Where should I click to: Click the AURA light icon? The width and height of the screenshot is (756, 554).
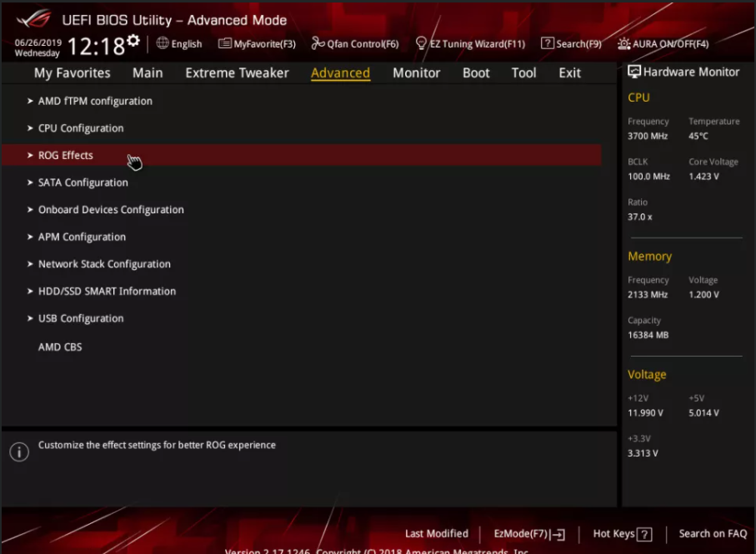pyautogui.click(x=624, y=43)
